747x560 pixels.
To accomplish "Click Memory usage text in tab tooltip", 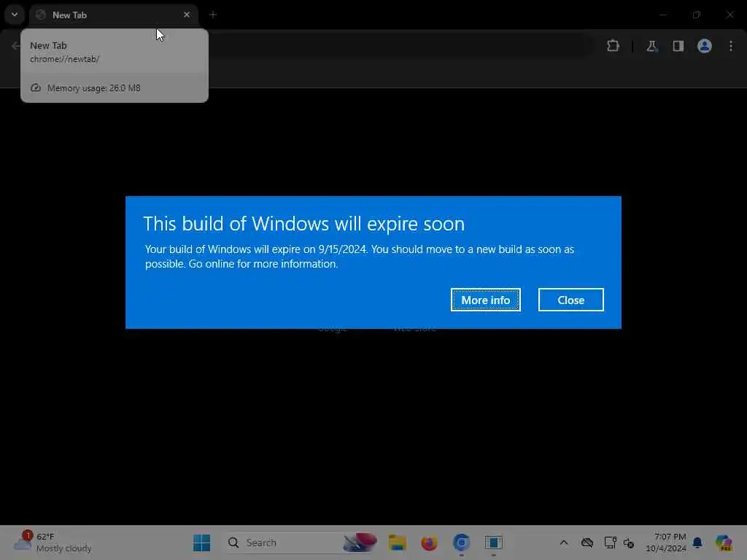I will 94,88.
